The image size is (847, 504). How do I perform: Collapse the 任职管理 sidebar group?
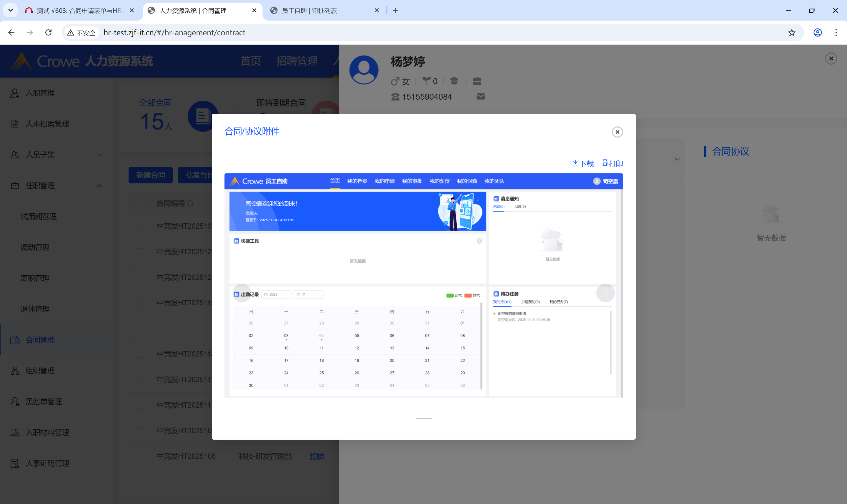100,186
